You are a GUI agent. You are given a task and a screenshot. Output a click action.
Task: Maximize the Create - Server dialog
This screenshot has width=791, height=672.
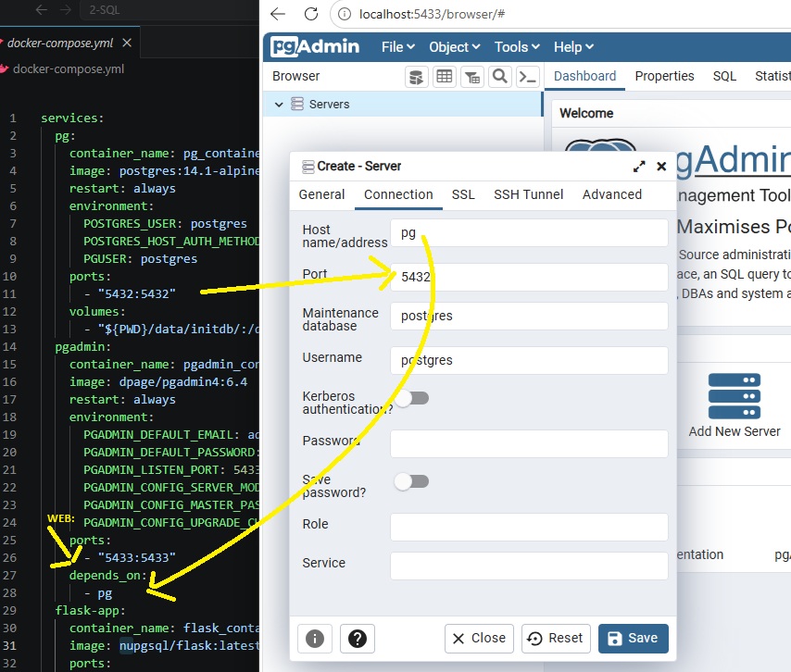click(x=639, y=167)
